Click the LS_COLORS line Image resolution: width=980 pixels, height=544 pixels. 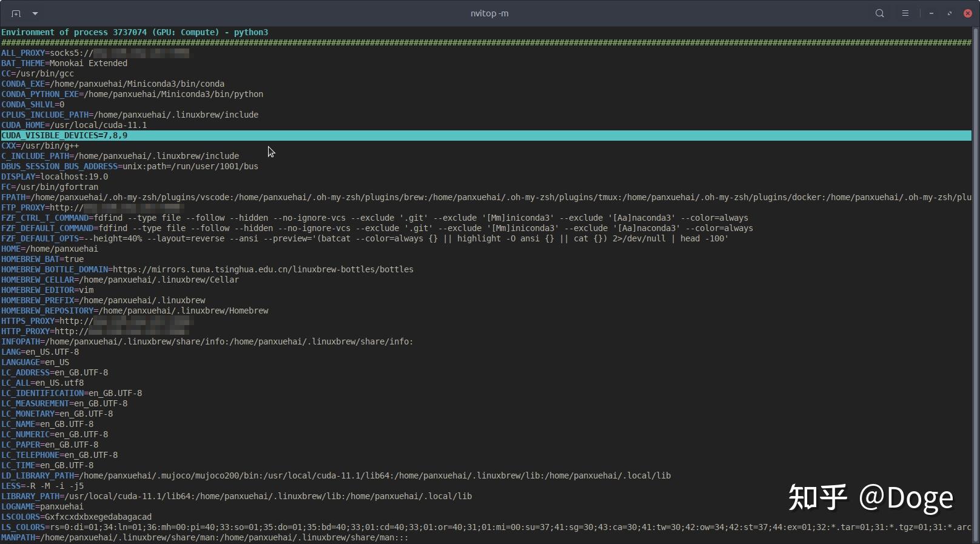(486, 527)
